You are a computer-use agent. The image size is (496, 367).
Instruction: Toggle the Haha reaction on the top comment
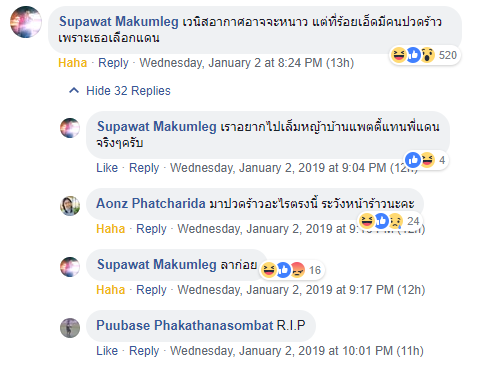pos(73,63)
